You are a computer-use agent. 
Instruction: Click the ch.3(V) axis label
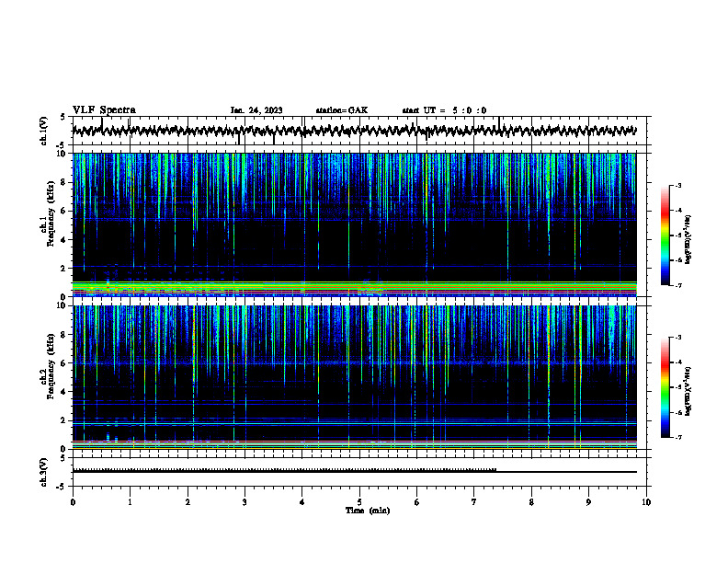[x=44, y=472]
